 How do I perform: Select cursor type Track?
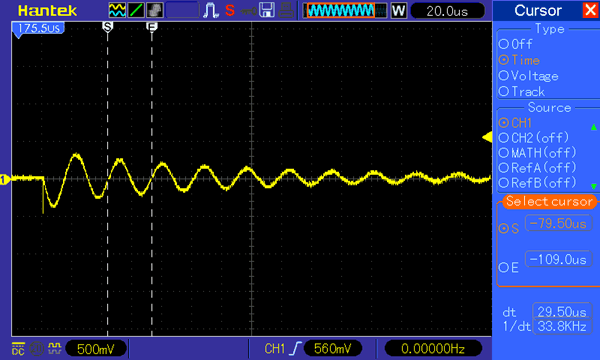522,91
